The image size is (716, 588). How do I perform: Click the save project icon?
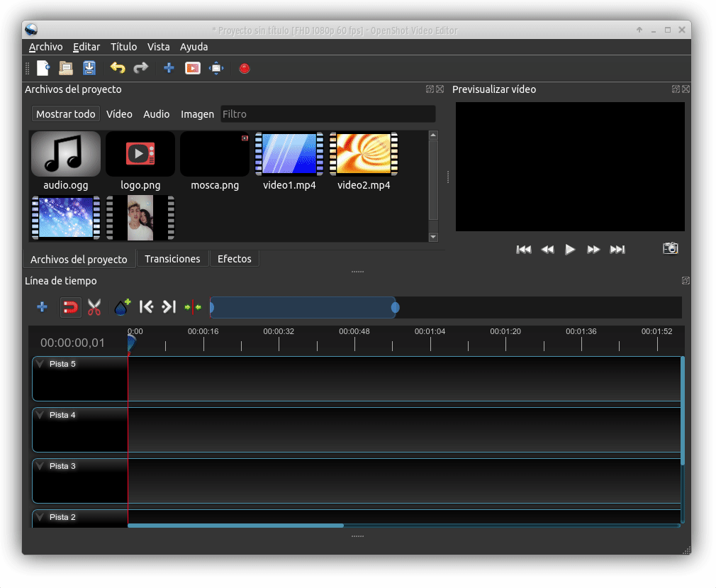89,69
